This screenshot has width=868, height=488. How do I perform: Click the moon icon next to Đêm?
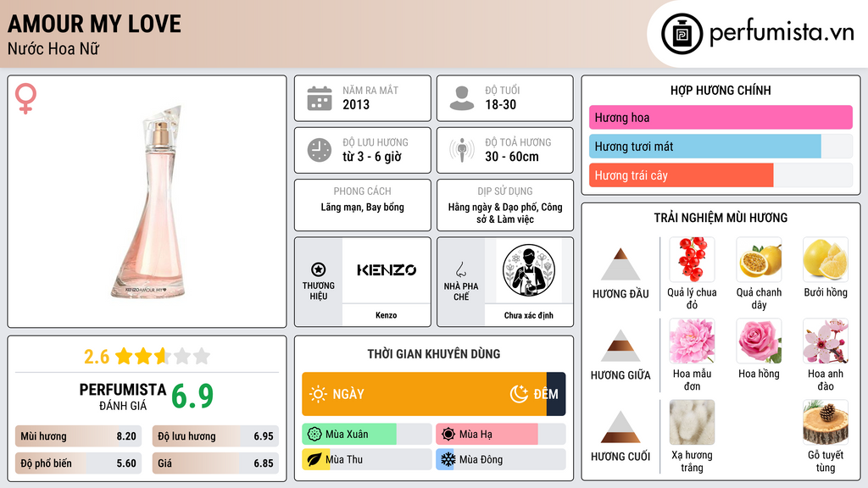click(x=519, y=394)
